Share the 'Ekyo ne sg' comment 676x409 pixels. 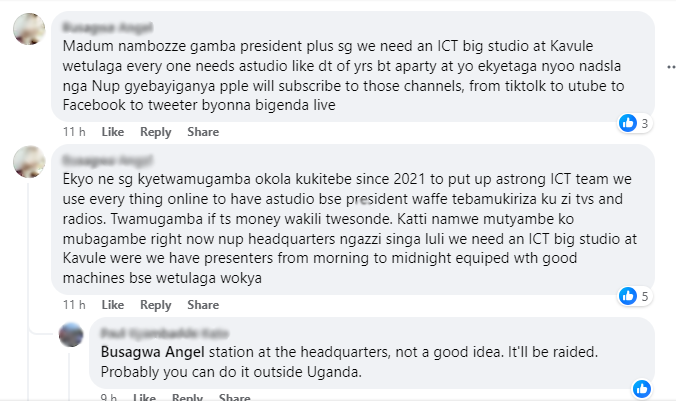pyautogui.click(x=203, y=305)
